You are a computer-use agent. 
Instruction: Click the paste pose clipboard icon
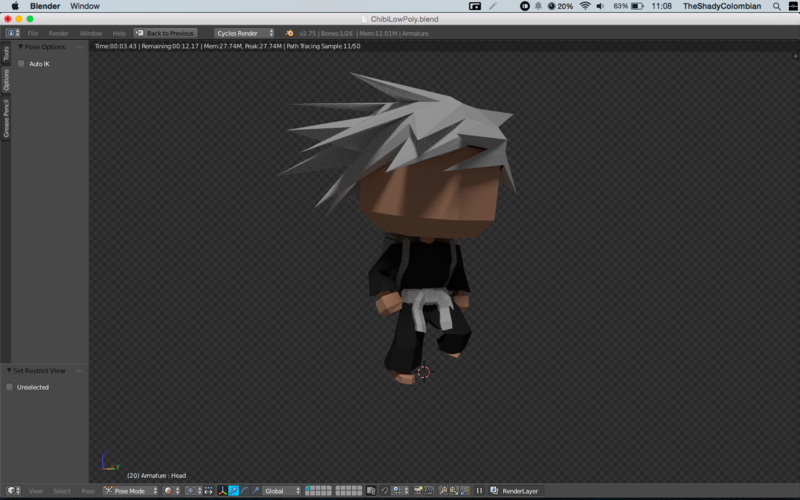(x=454, y=491)
